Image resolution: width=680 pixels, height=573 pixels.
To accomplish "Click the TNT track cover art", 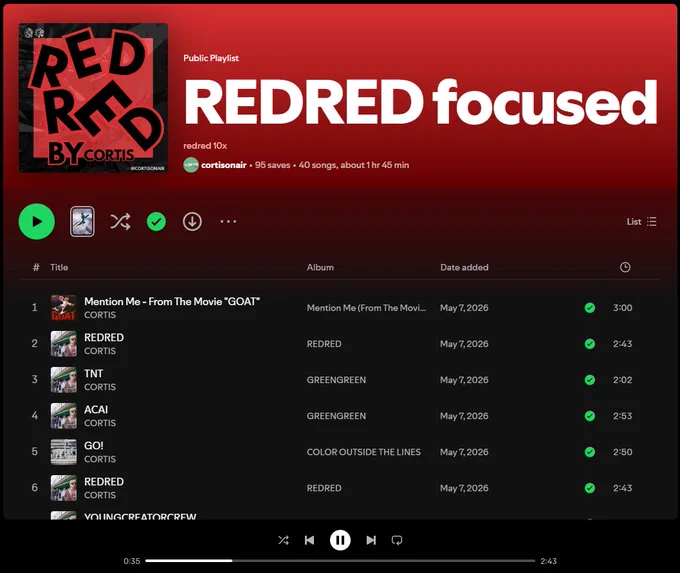I will tap(64, 380).
